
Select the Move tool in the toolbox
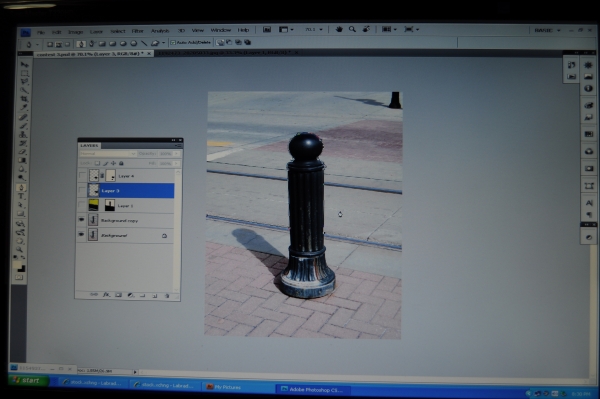pyautogui.click(x=24, y=65)
